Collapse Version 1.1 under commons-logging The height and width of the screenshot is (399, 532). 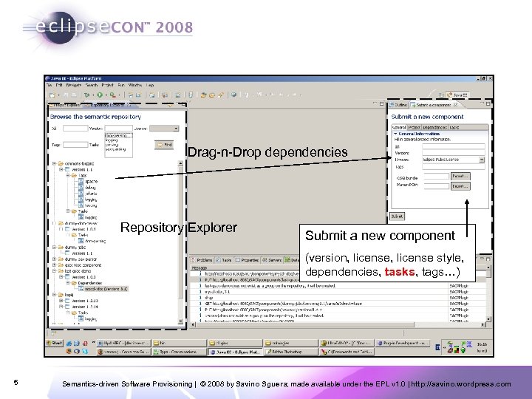pos(61,169)
